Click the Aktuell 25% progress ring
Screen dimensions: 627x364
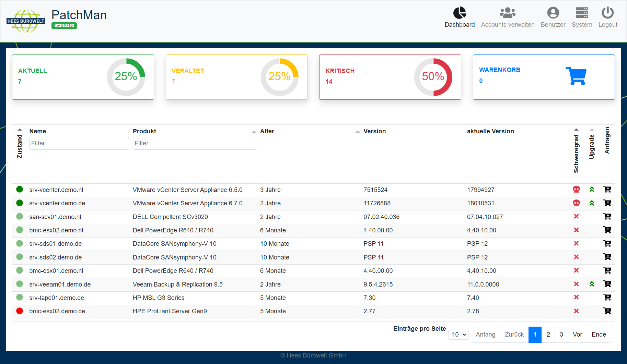click(126, 77)
